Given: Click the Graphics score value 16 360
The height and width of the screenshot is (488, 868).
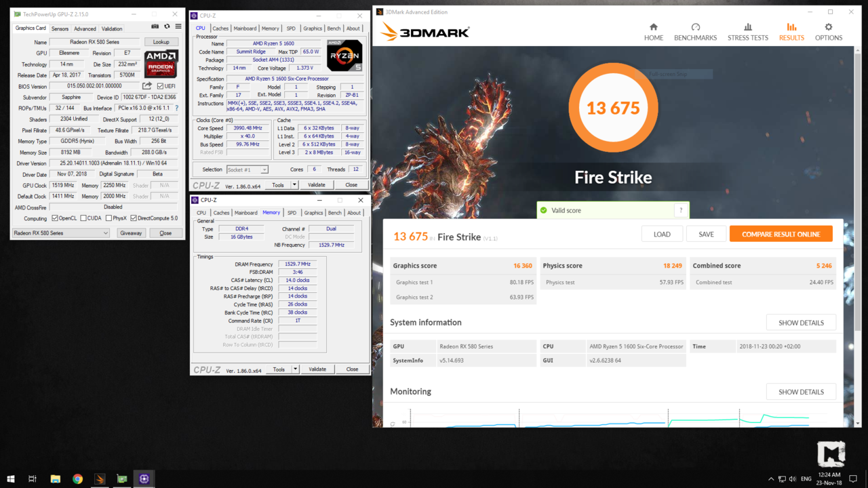Looking at the screenshot, I should (522, 266).
